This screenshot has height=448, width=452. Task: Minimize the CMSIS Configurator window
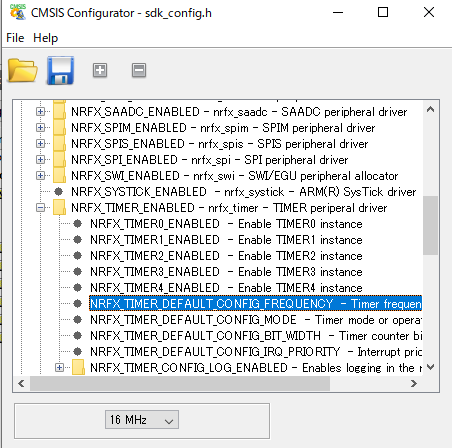click(x=338, y=13)
